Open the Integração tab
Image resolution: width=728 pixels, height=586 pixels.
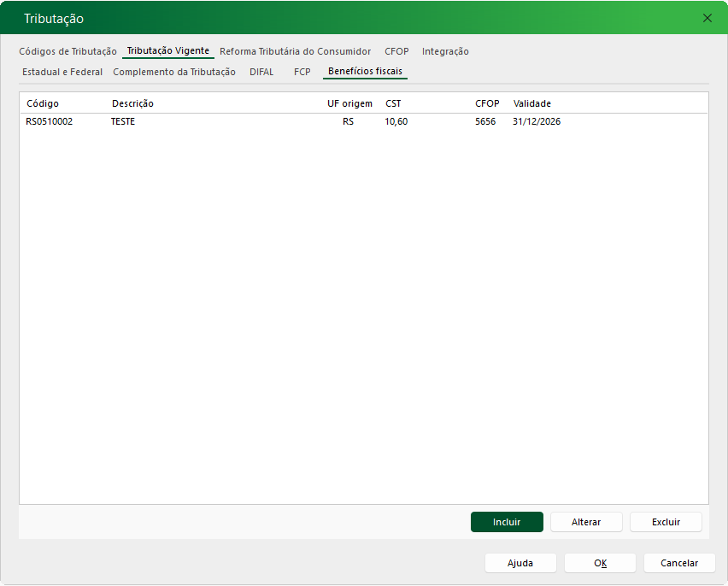point(445,51)
